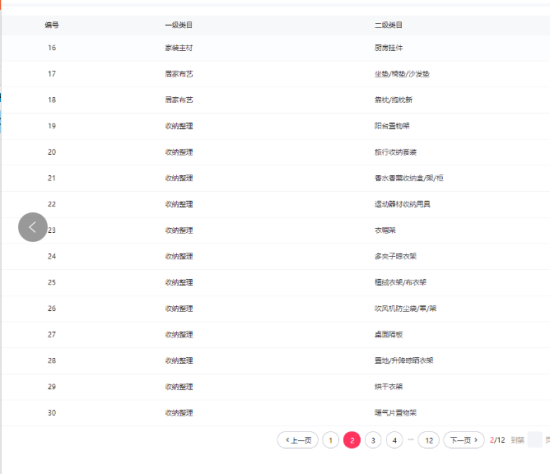This screenshot has width=550, height=474.
Task: Open page 3 in pagination
Action: coord(373,440)
